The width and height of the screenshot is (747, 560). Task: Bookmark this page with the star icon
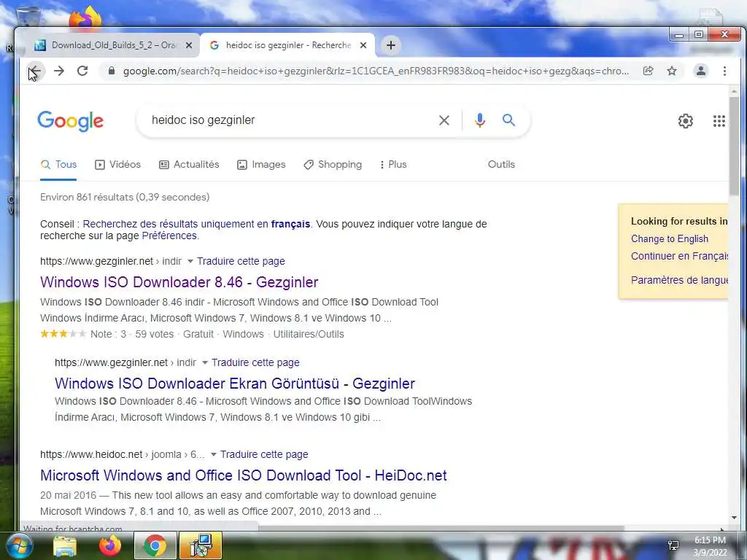click(672, 71)
